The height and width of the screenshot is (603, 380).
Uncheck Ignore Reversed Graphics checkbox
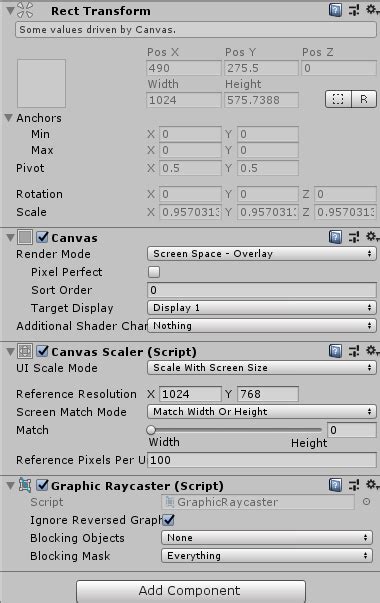pos(168,520)
